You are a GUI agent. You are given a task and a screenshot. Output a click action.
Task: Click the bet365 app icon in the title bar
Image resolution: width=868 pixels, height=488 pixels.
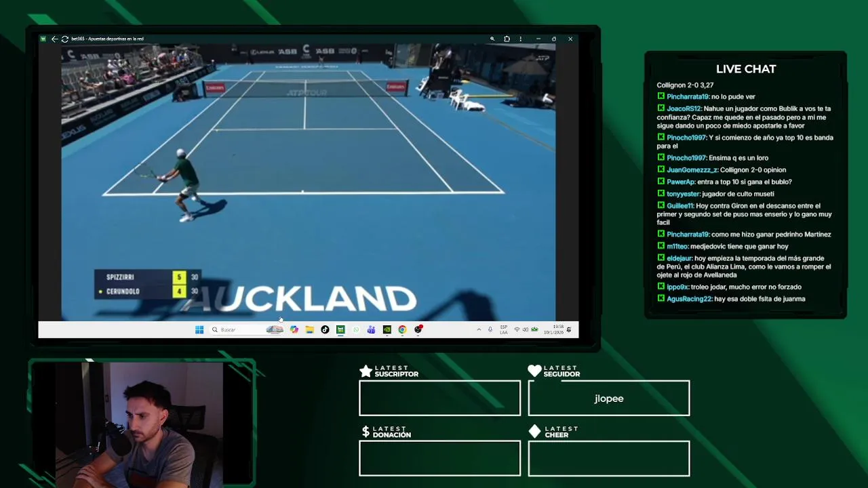click(43, 39)
